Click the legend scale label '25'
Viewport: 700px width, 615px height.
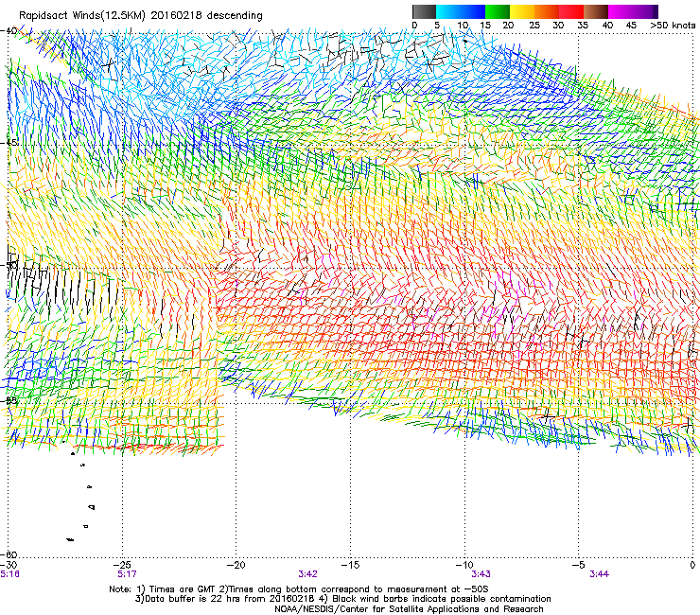coord(534,26)
